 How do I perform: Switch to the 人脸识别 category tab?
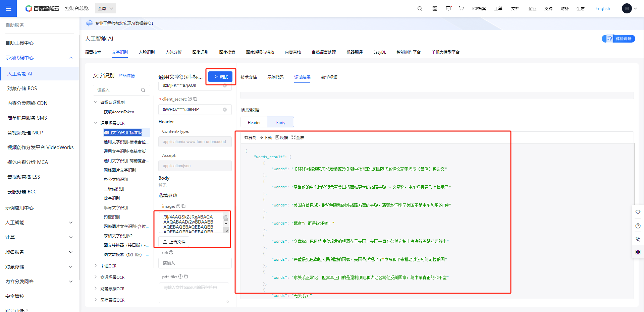coord(147,52)
